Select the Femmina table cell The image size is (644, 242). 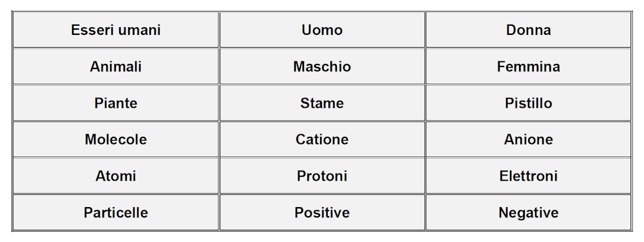pyautogui.click(x=528, y=66)
